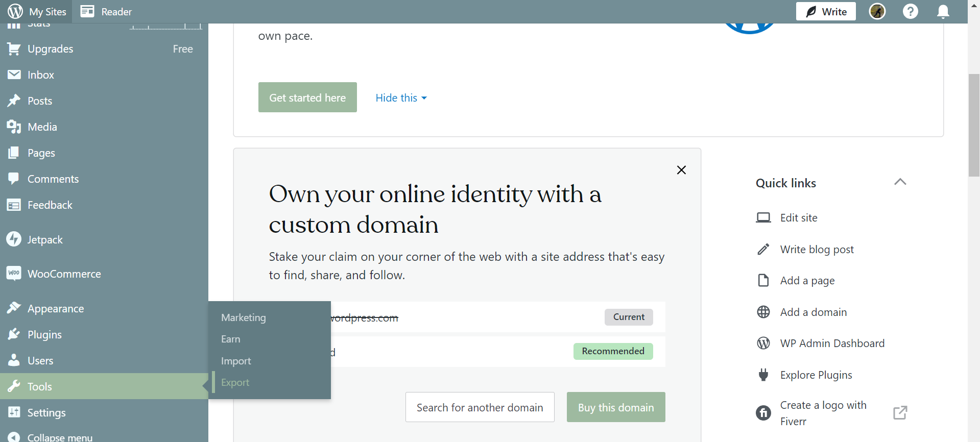Open the My Sites WordPress logo

tap(15, 11)
